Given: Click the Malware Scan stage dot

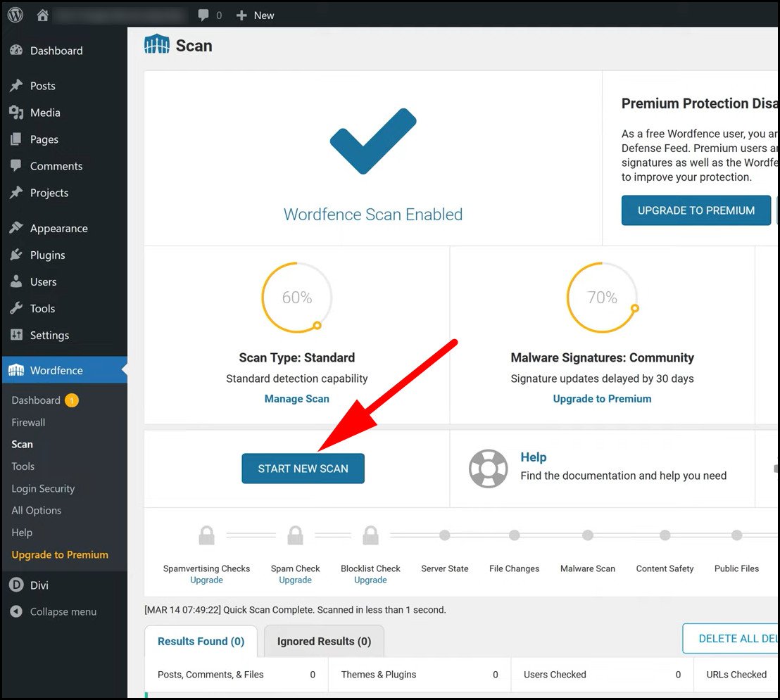Looking at the screenshot, I should 587,535.
